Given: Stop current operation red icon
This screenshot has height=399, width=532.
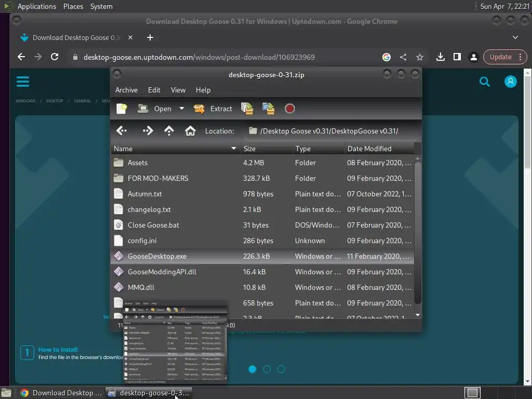Looking at the screenshot, I should pos(289,109).
